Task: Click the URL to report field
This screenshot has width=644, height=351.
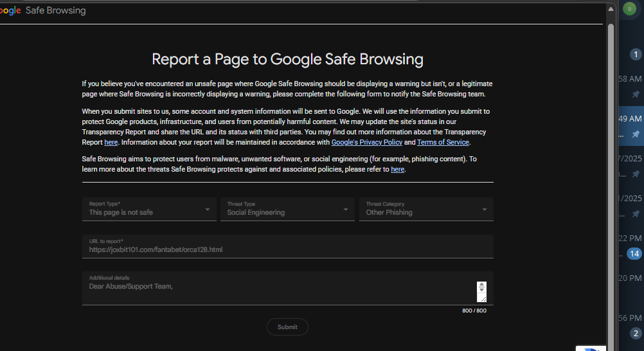Action: (x=287, y=247)
